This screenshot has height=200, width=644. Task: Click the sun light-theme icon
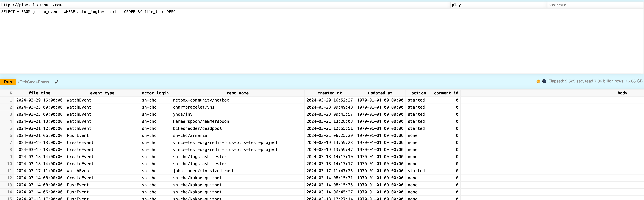coord(538,81)
